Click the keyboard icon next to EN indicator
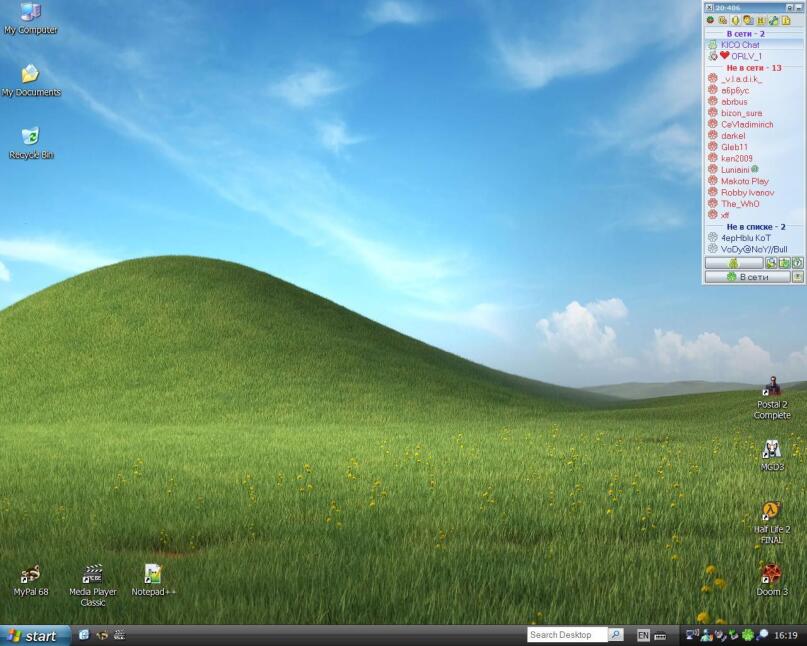Screen dimensions: 807x646 click(x=660, y=636)
